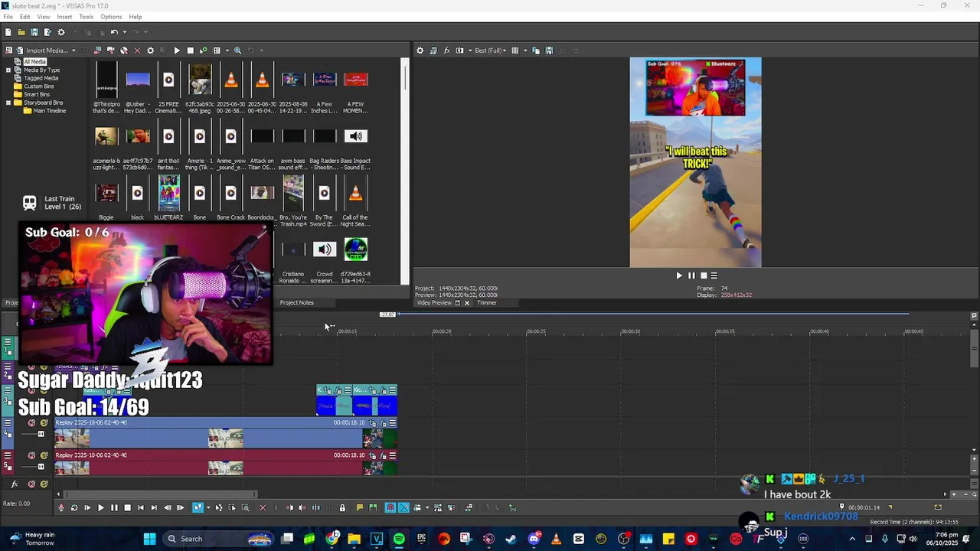Click the Open project folder icon
The width and height of the screenshot is (980, 551).
[x=21, y=32]
